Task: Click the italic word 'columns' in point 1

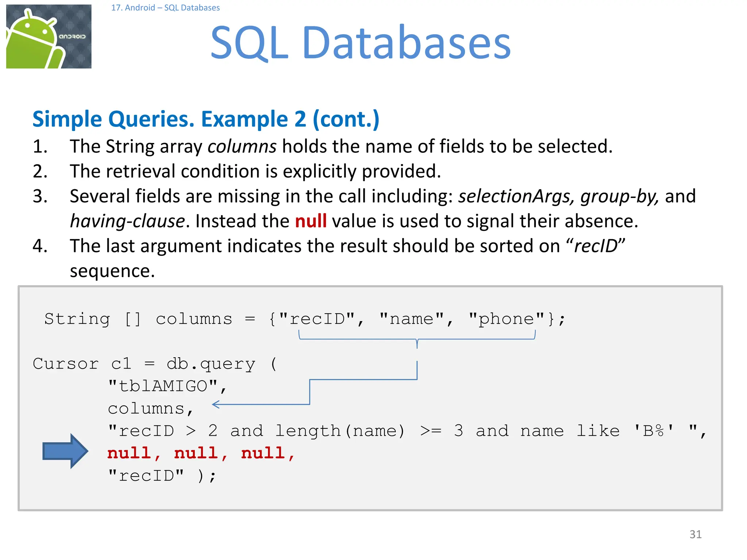Action: pyautogui.click(x=242, y=147)
